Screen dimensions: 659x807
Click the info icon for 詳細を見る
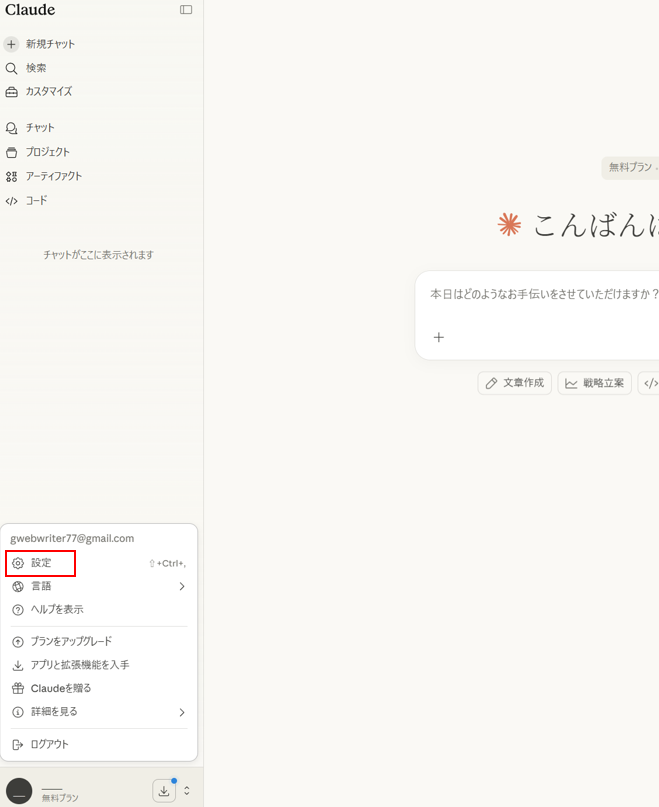point(18,712)
